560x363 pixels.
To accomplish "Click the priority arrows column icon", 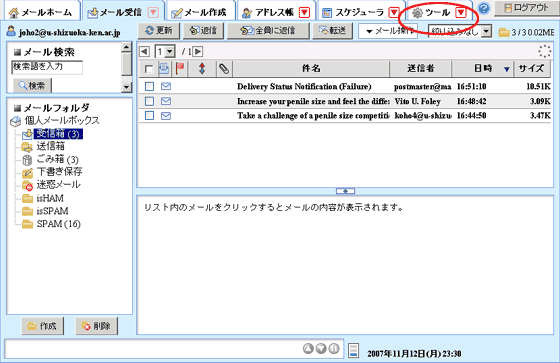I will point(202,68).
